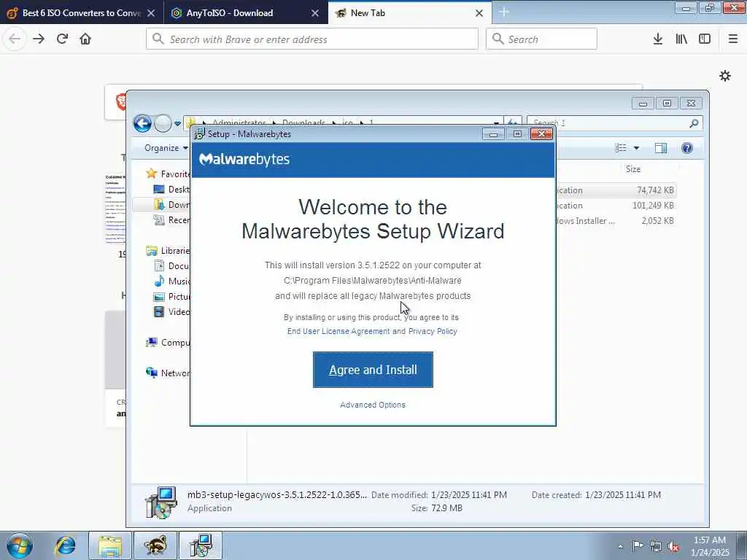Focus the browser address bar
The height and width of the screenshot is (560, 747).
pos(312,39)
